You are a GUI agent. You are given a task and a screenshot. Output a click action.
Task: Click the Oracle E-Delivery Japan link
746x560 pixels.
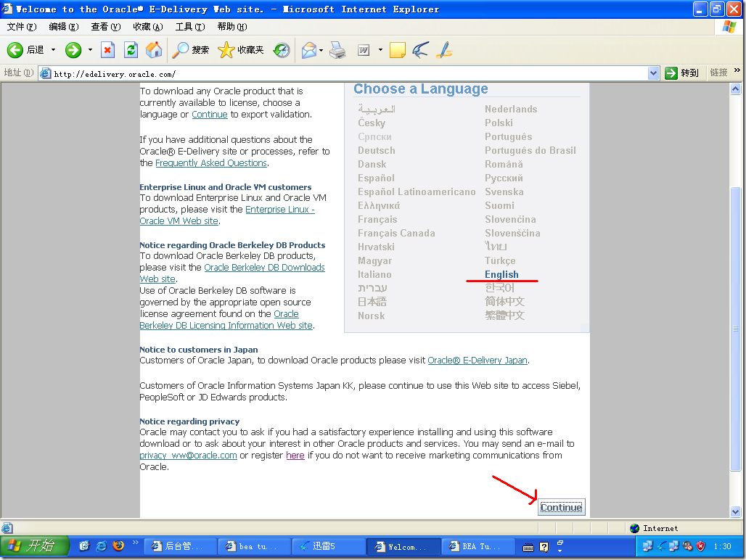(x=477, y=361)
